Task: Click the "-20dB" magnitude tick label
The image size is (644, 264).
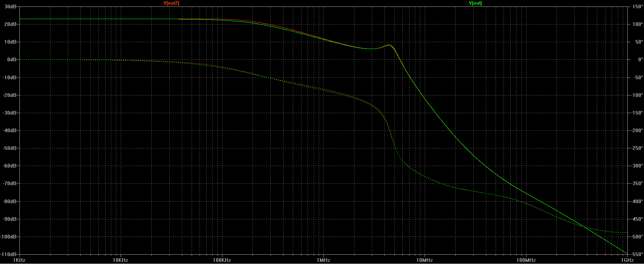Action: pos(10,95)
